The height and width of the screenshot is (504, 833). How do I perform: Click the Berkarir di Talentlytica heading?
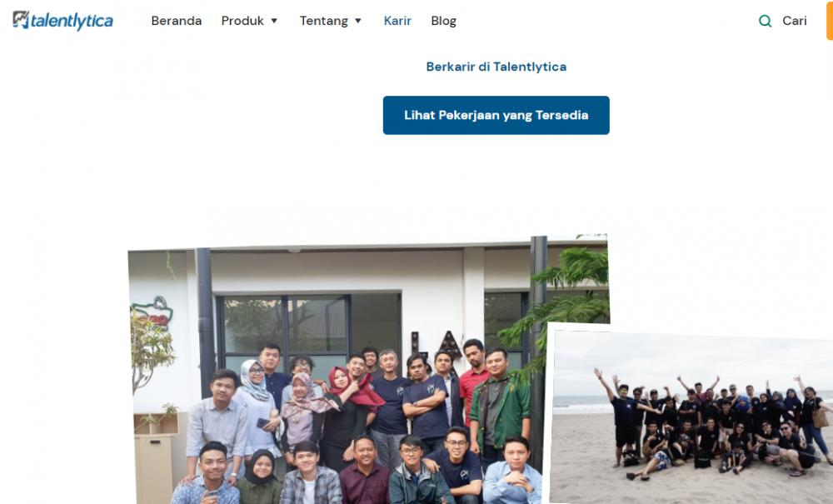[x=496, y=67]
